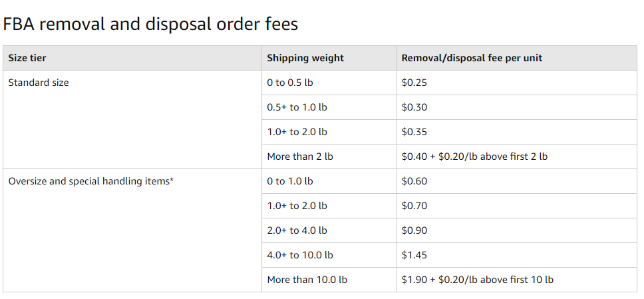The width and height of the screenshot is (644, 299).
Task: Click the $0.25 fee cell
Action: click(516, 83)
